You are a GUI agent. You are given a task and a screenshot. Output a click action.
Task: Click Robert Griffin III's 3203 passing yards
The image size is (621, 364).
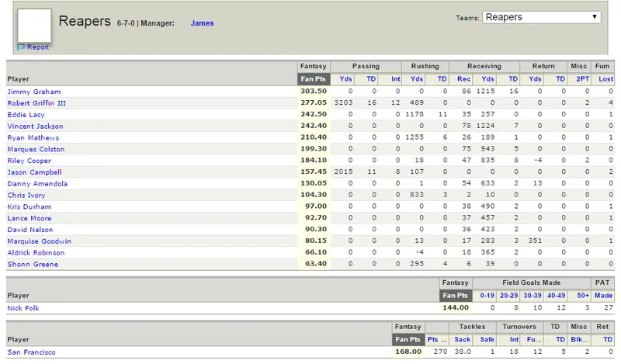pos(343,102)
